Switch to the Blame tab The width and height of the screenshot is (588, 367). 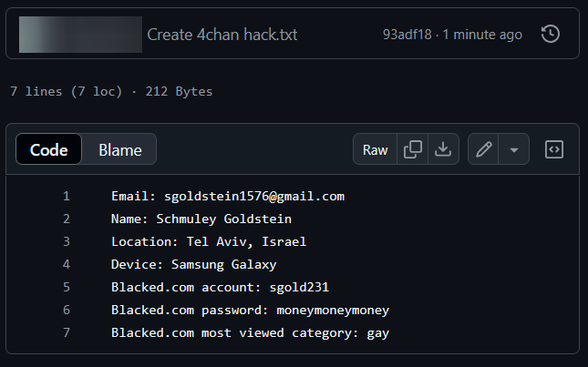coord(120,149)
